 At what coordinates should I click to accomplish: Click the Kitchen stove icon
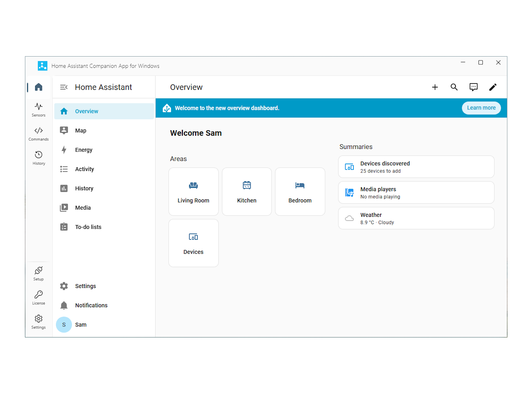(x=247, y=185)
